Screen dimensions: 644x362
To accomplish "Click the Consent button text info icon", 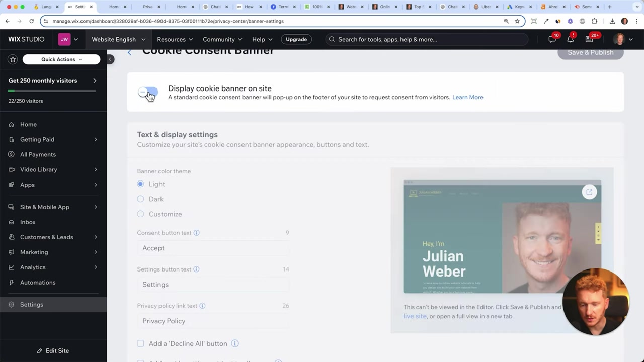I will [x=197, y=233].
